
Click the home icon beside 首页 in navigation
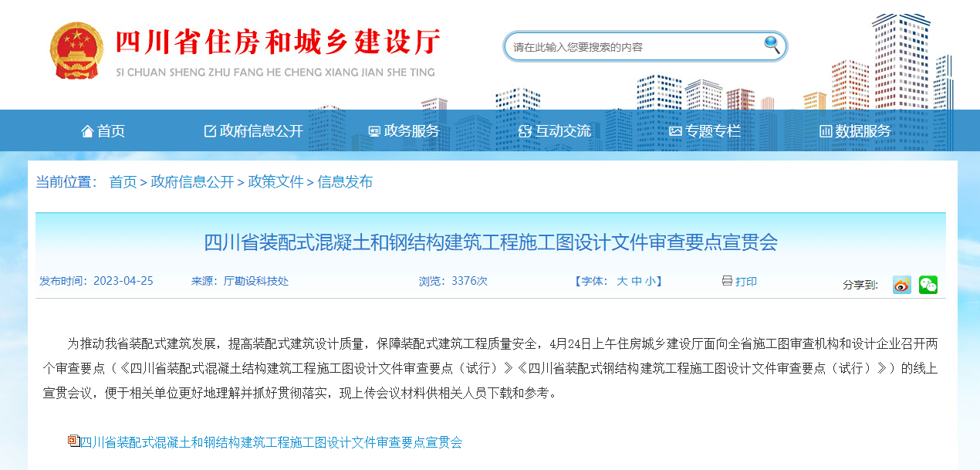point(87,130)
